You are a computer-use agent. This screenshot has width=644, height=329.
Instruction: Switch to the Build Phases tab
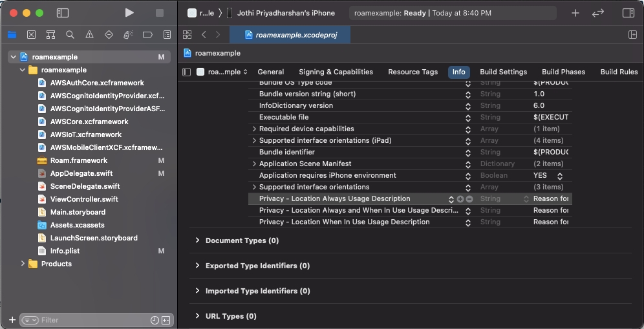coord(564,72)
